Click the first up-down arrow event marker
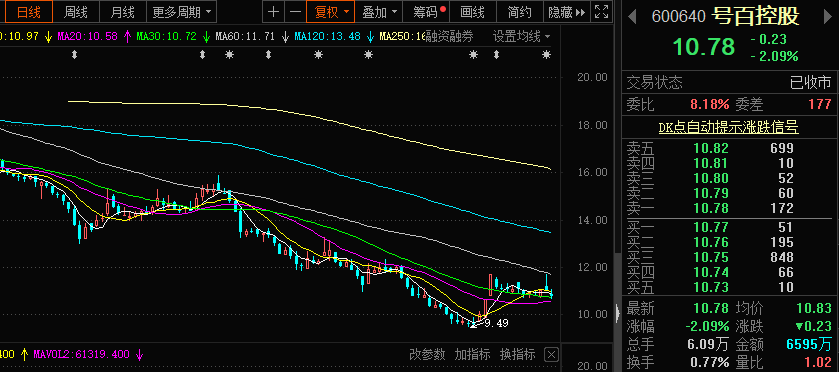This screenshot has width=839, height=372. 74,55
